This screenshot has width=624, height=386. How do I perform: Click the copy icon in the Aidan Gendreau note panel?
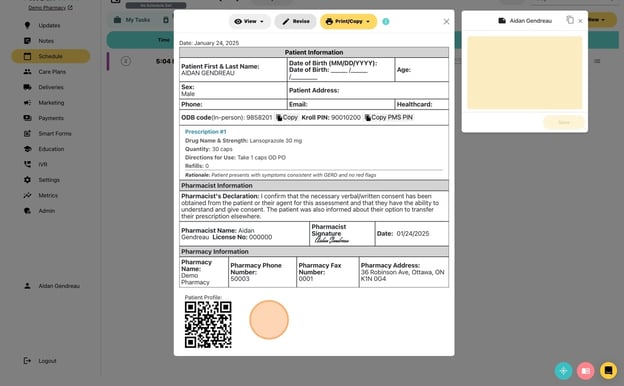[570, 20]
